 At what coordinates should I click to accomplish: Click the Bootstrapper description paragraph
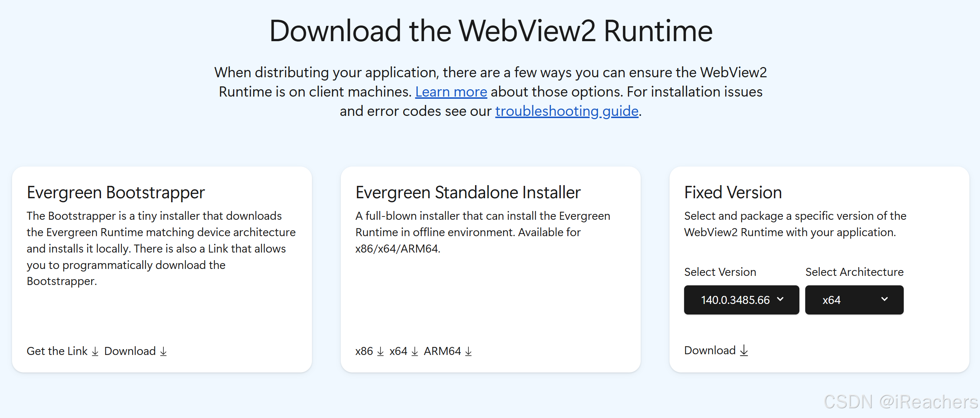click(x=161, y=248)
